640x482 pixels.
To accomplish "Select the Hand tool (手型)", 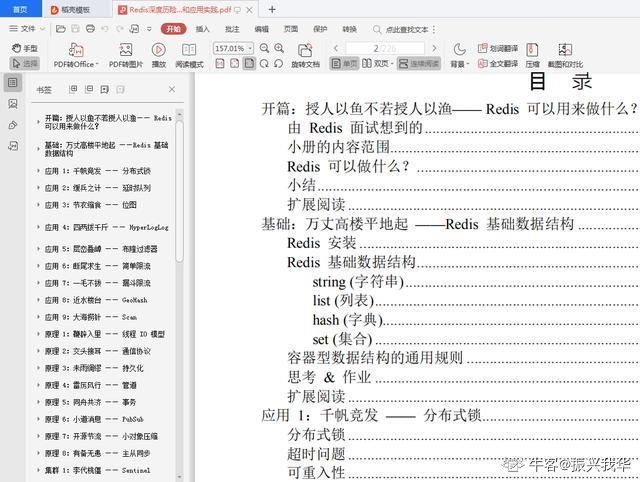I will tap(24, 48).
